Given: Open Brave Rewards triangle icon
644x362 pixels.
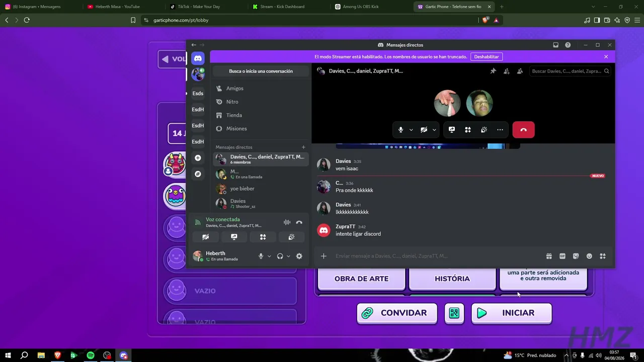Looking at the screenshot, I should point(496,20).
